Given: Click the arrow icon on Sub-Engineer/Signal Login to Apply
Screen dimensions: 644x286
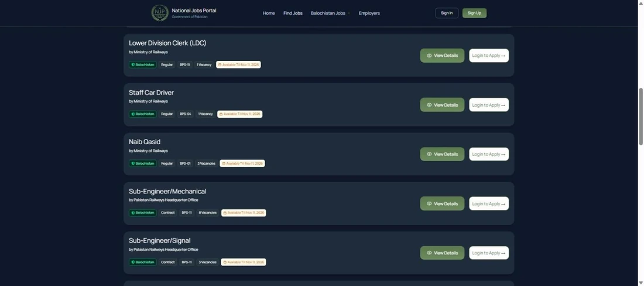Looking at the screenshot, I should pos(503,253).
